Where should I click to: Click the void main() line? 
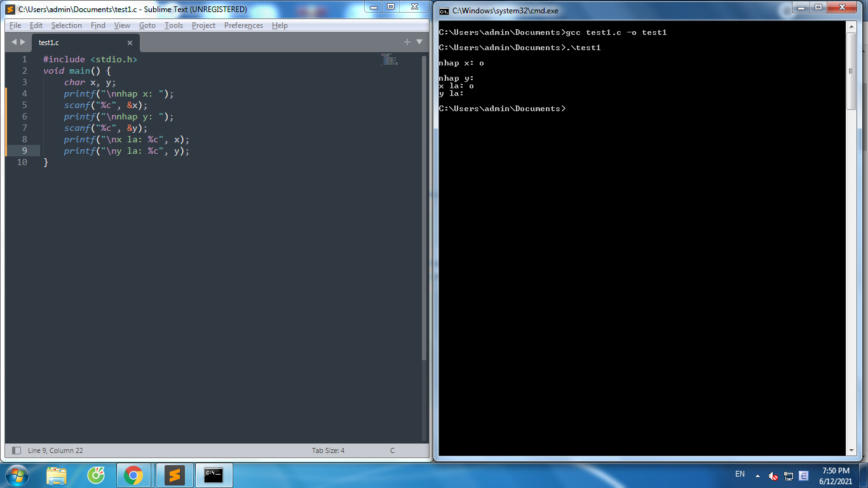[x=77, y=71]
